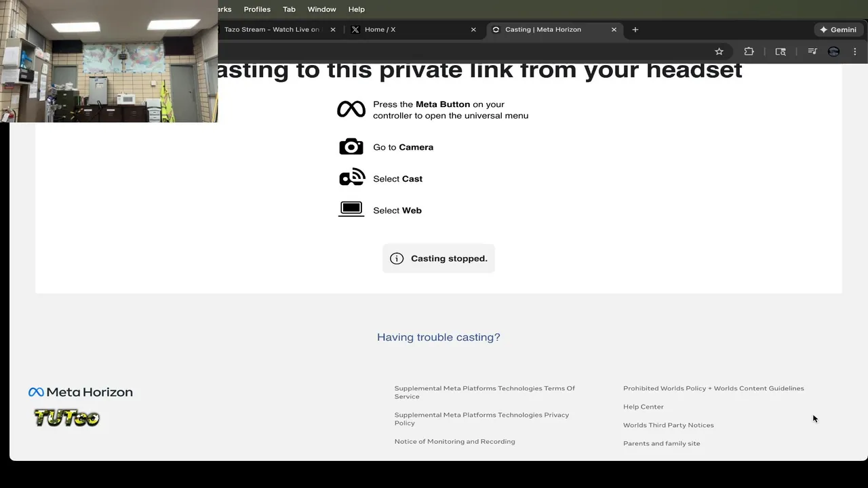Viewport: 868px width, 488px height.
Task: Close the Home / X tab
Action: [473, 30]
